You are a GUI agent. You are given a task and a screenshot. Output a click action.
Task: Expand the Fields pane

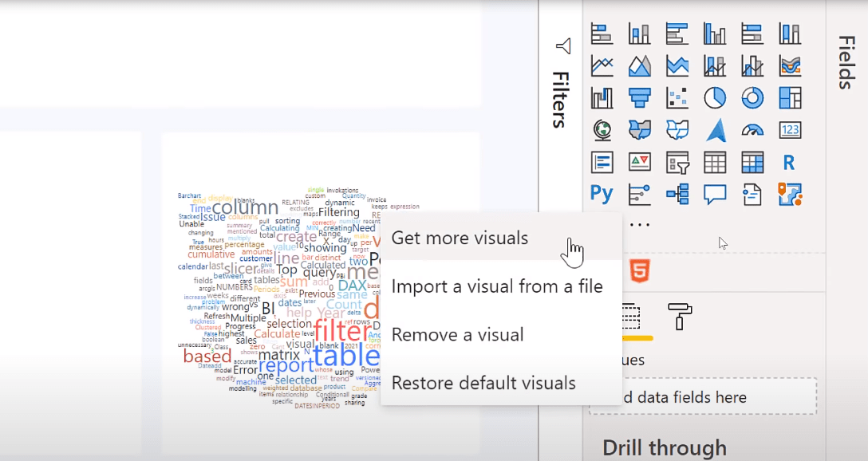[846, 62]
